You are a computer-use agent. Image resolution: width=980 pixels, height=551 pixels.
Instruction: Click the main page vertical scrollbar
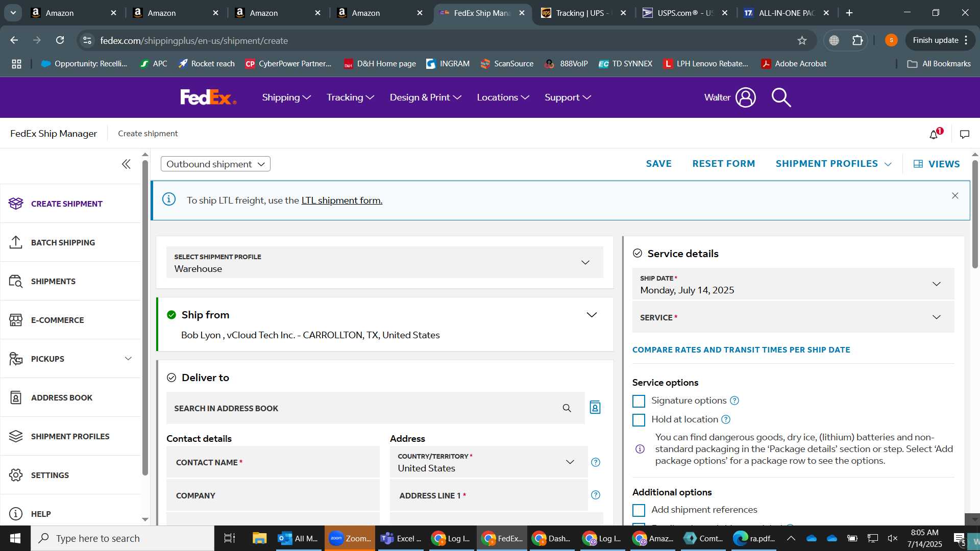[975, 214]
